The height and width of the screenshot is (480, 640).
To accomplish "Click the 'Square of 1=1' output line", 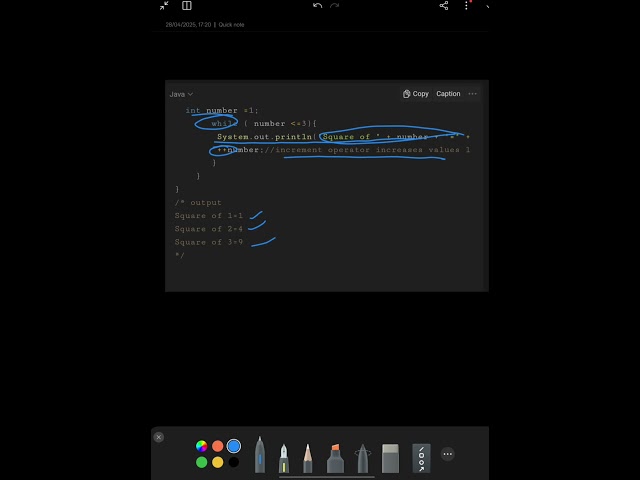I will coord(209,216).
